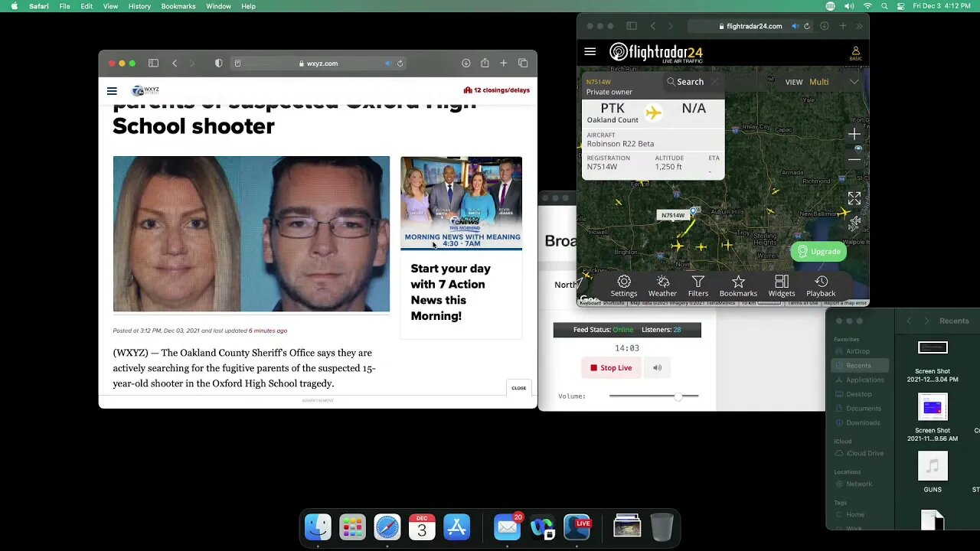Show downloads in wxyz.com Safari window
Viewport: 980px width, 551px height.
point(465,64)
